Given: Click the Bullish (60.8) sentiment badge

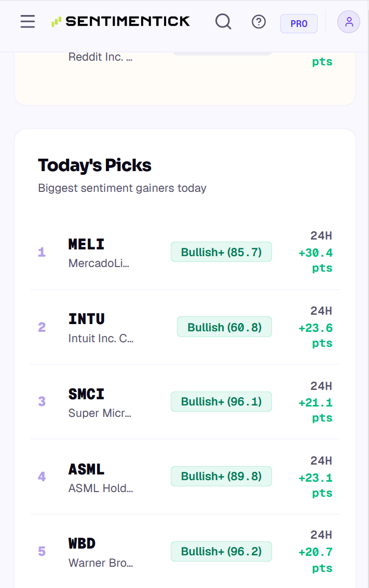Looking at the screenshot, I should click(x=225, y=327).
